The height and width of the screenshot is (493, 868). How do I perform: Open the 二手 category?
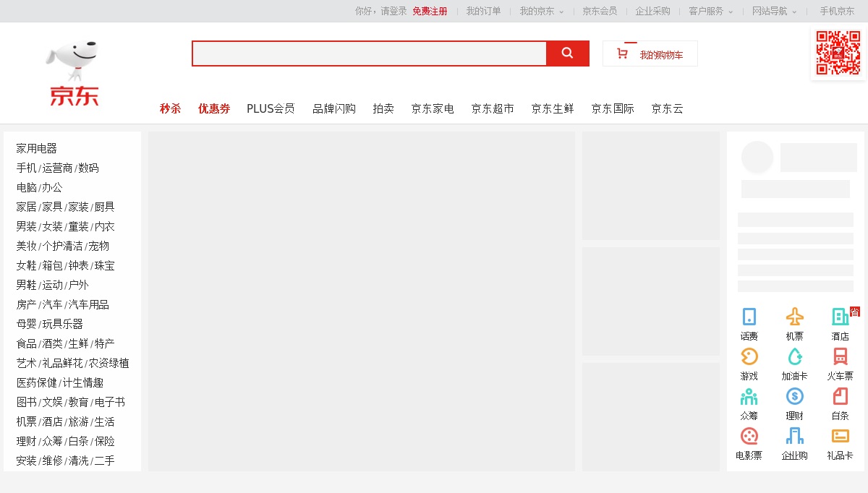105,460
